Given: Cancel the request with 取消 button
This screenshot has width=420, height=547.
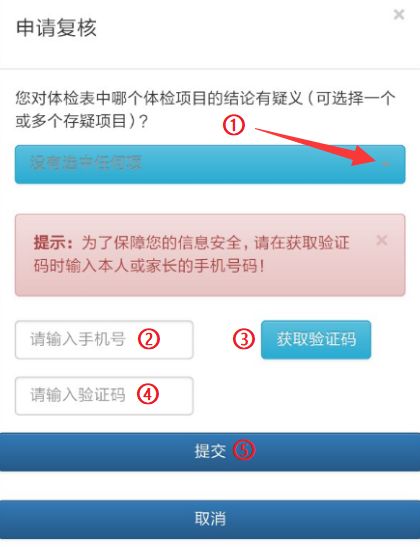Looking at the screenshot, I should 210,519.
